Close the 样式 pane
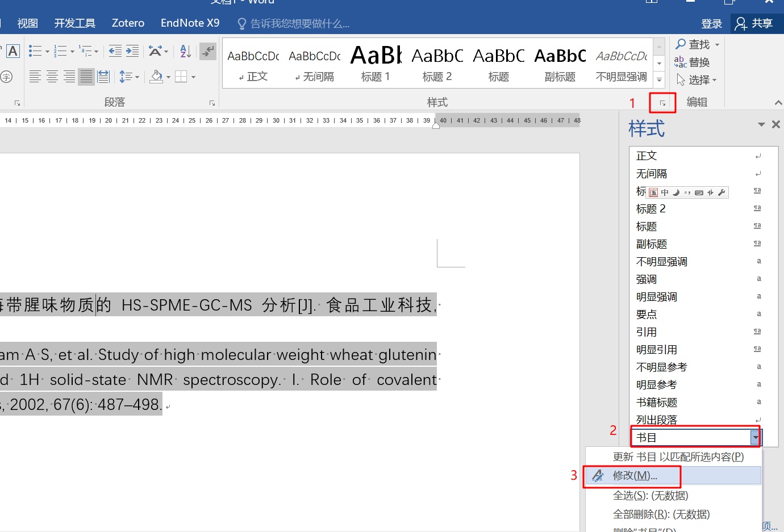784x532 pixels. (x=776, y=124)
